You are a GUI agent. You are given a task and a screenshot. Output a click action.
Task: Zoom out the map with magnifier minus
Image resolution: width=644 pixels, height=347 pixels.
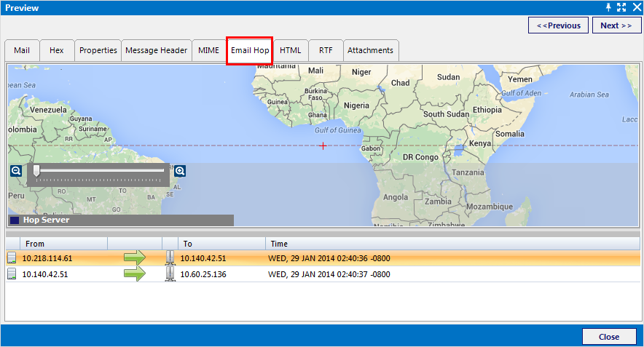tap(16, 171)
